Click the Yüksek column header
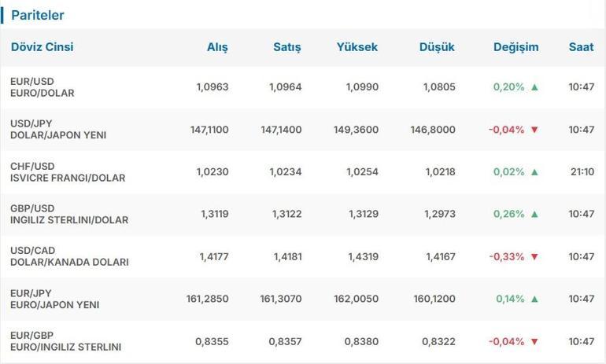 click(x=357, y=47)
